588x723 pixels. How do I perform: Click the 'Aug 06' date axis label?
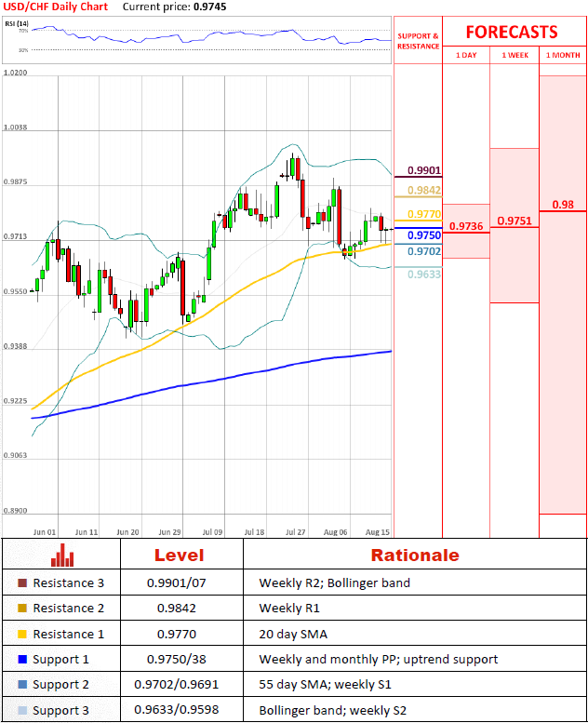pos(335,532)
